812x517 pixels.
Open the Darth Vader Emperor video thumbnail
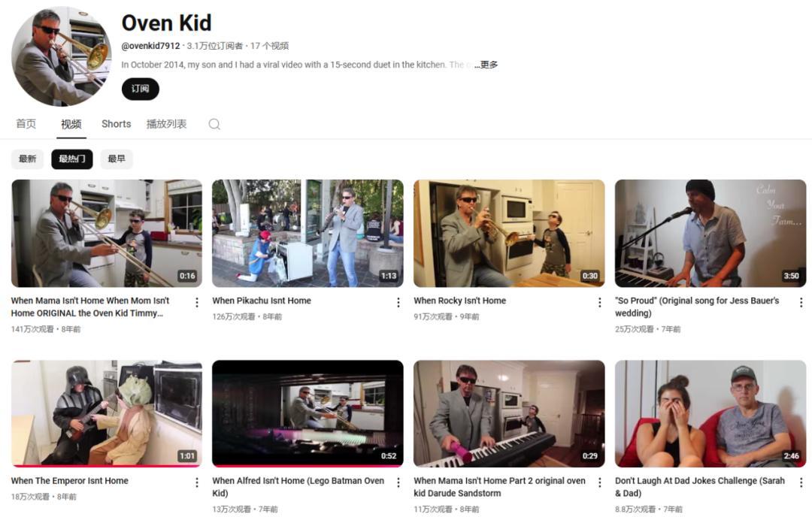pos(106,413)
